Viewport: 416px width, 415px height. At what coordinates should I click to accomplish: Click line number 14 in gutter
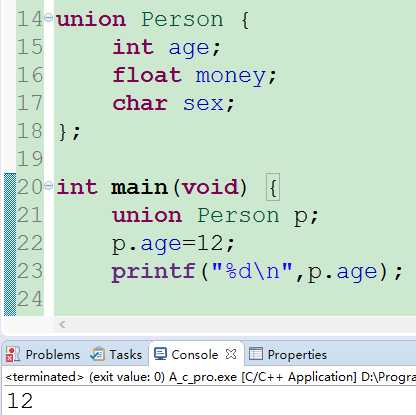point(30,19)
